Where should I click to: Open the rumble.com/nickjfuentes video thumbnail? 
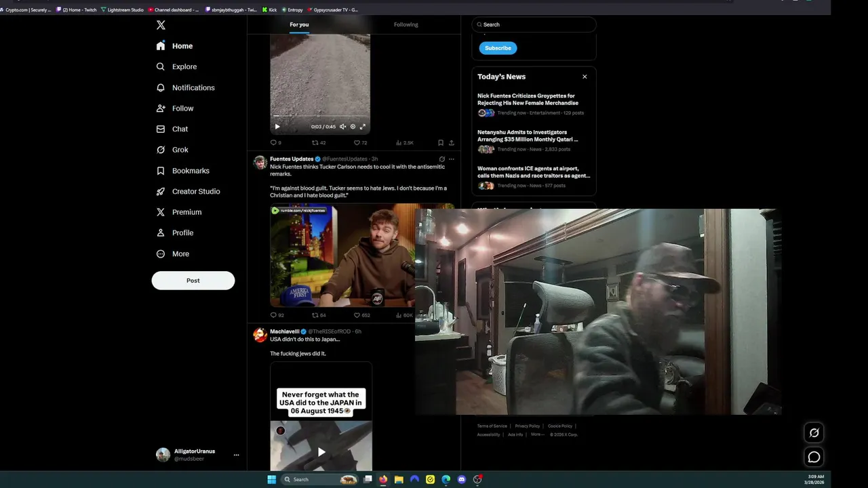342,256
